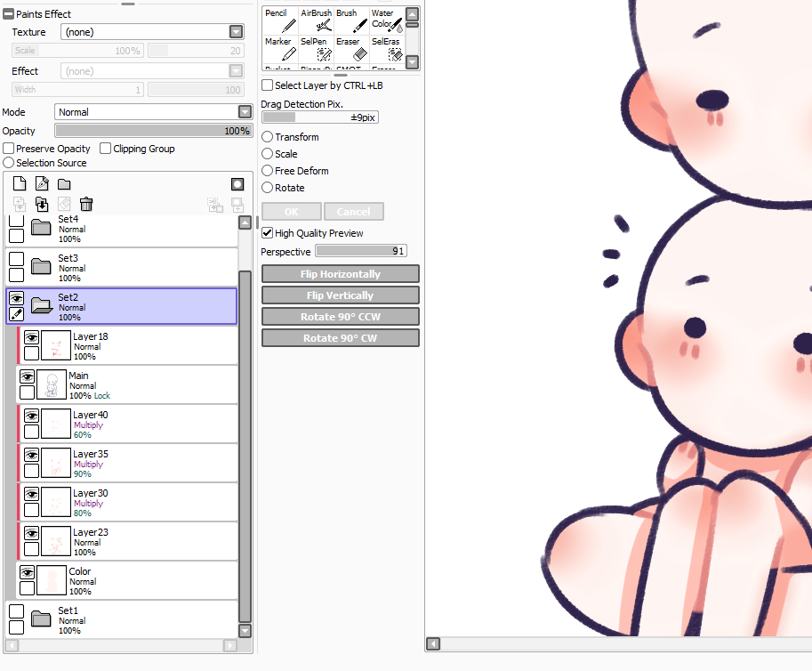Click the Set1 folder icon
Viewport: 812px width, 671px height.
[x=41, y=618]
